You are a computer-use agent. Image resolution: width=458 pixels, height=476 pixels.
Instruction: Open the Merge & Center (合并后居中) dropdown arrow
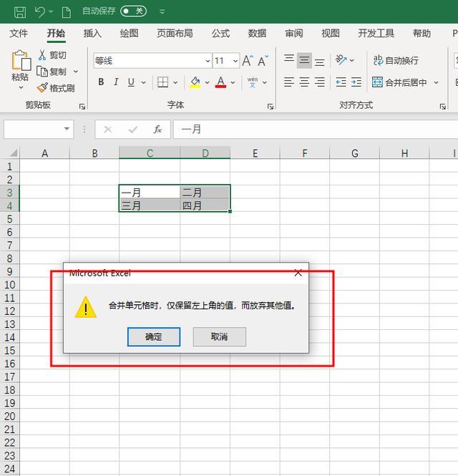point(435,82)
